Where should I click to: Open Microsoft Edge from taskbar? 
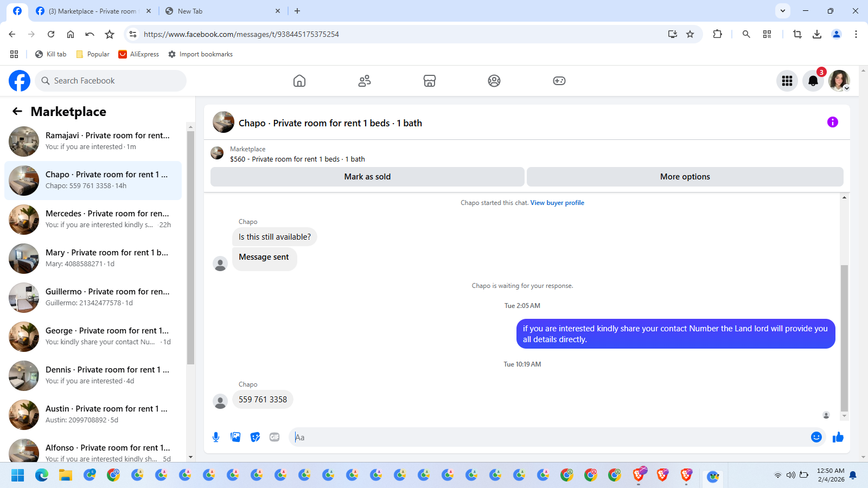click(42, 476)
